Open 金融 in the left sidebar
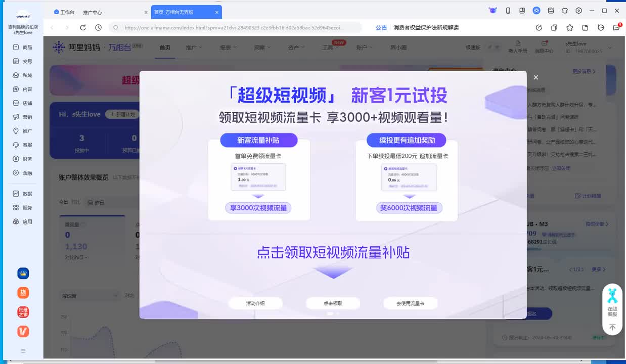626x364 pixels. [x=23, y=173]
